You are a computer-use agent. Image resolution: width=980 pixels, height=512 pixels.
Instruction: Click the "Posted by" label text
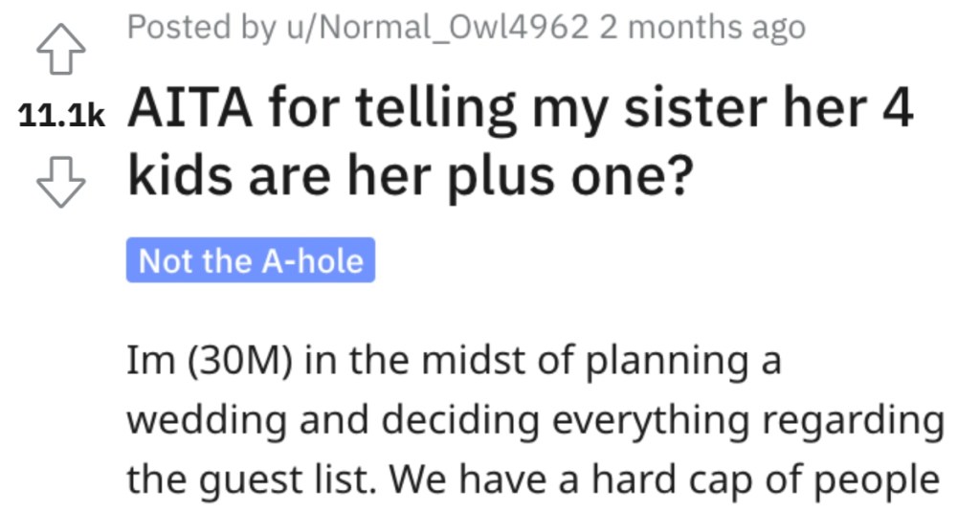coord(202,28)
